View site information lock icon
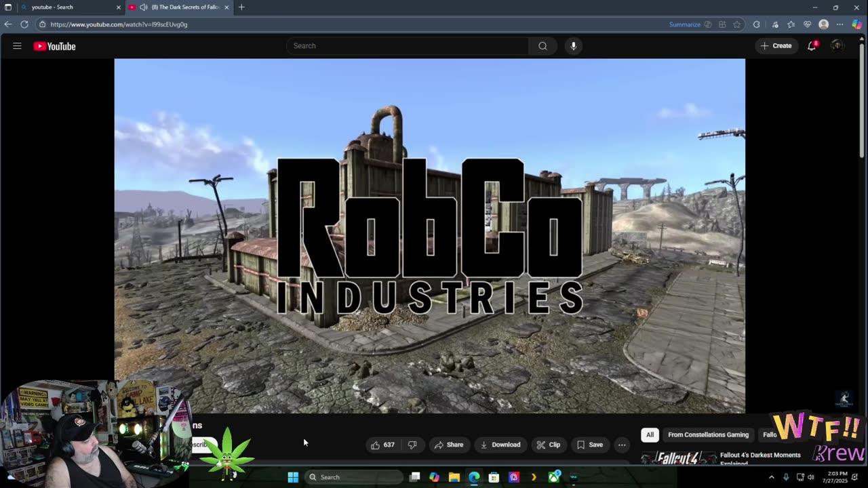Image resolution: width=868 pixels, height=488 pixels. coord(43,24)
